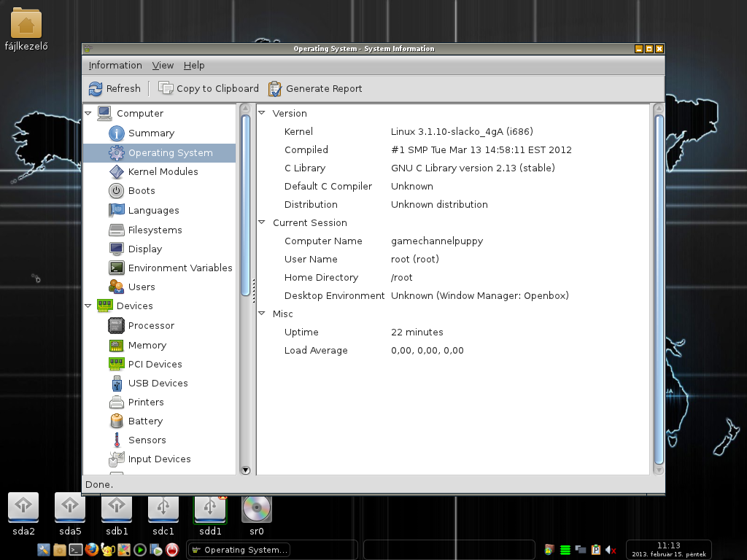This screenshot has width=747, height=560.
Task: Click the muted volume tray icon
Action: (x=611, y=550)
